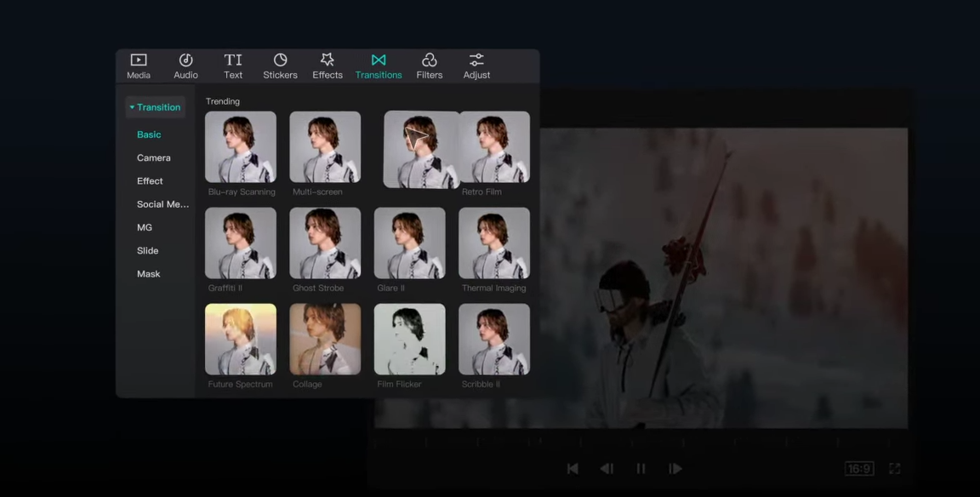The height and width of the screenshot is (497, 980).
Task: Open the Stickers panel icon
Action: (x=280, y=61)
